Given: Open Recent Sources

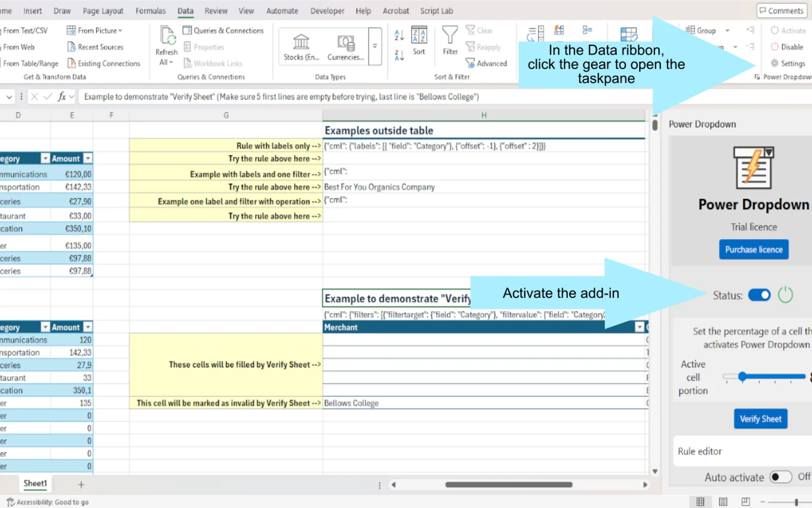Looking at the screenshot, I should point(95,47).
